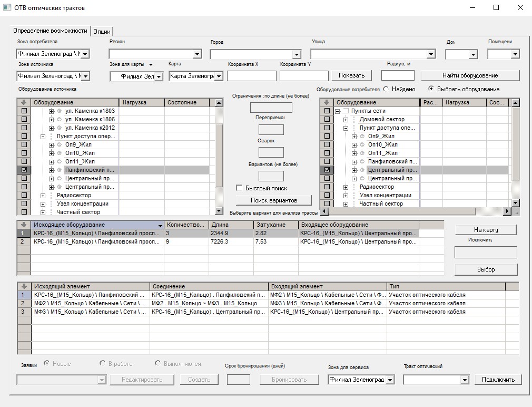Focus the Радиус, м input field

point(398,75)
